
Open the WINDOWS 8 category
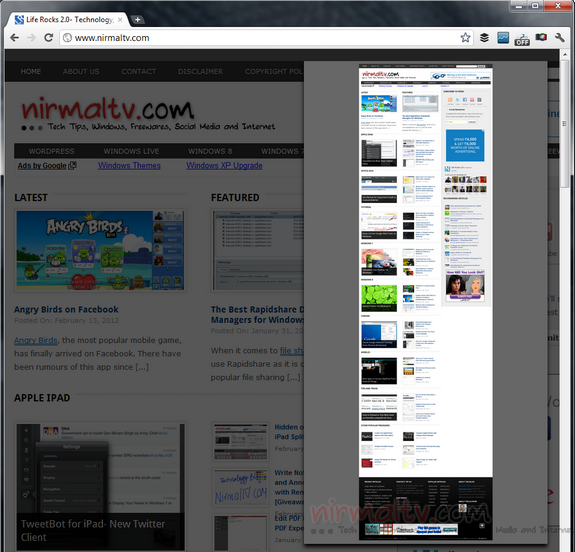[x=210, y=151]
